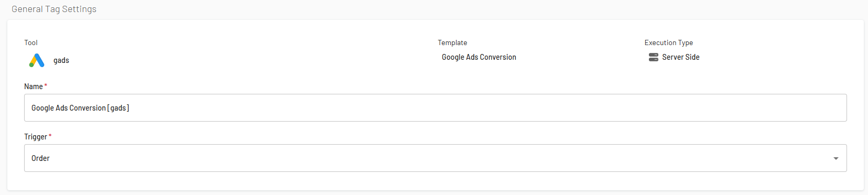Click the Trigger field label
This screenshot has height=195, width=868.
coord(36,137)
